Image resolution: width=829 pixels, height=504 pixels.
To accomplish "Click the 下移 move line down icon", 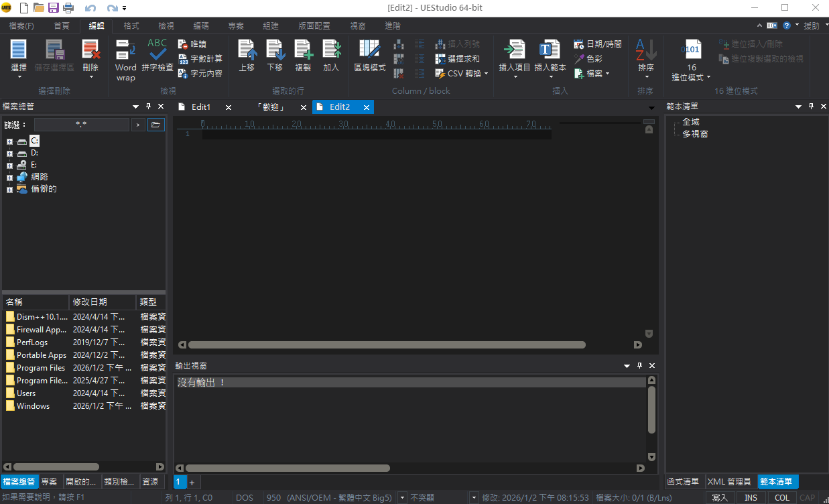I will 275,51.
